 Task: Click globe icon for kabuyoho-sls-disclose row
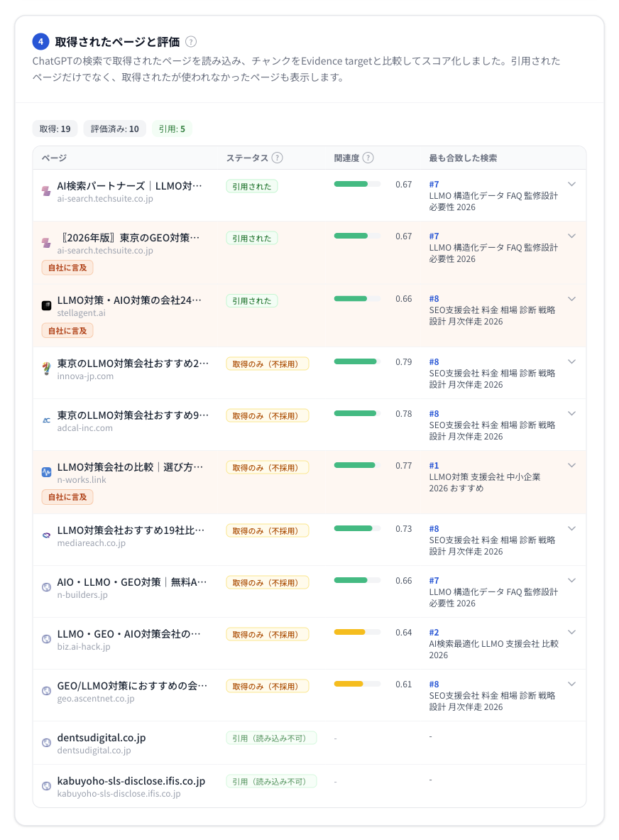click(47, 786)
